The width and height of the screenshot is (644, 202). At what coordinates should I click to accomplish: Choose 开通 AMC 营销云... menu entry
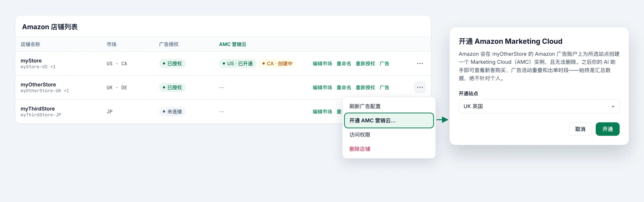389,121
